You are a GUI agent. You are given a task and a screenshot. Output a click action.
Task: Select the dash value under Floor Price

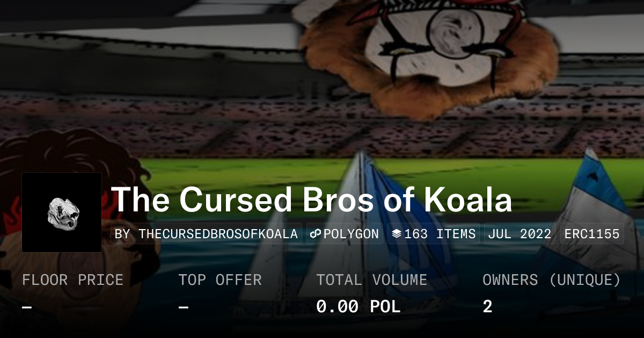tap(27, 307)
